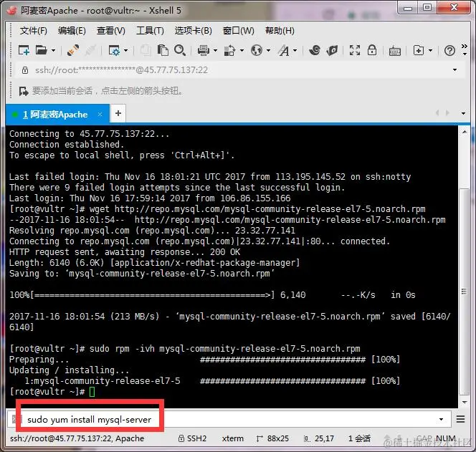
Task: Open the 编辑(E) menu
Action: point(72,31)
